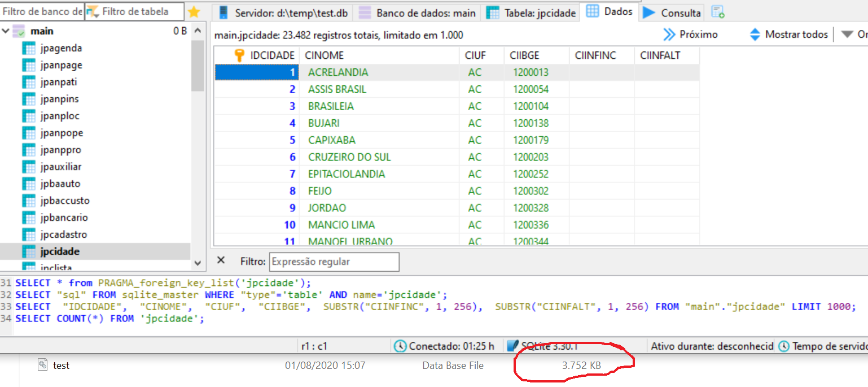Image resolution: width=868 pixels, height=387 pixels.
Task: Select the jpcadastro table in tree
Action: (64, 234)
